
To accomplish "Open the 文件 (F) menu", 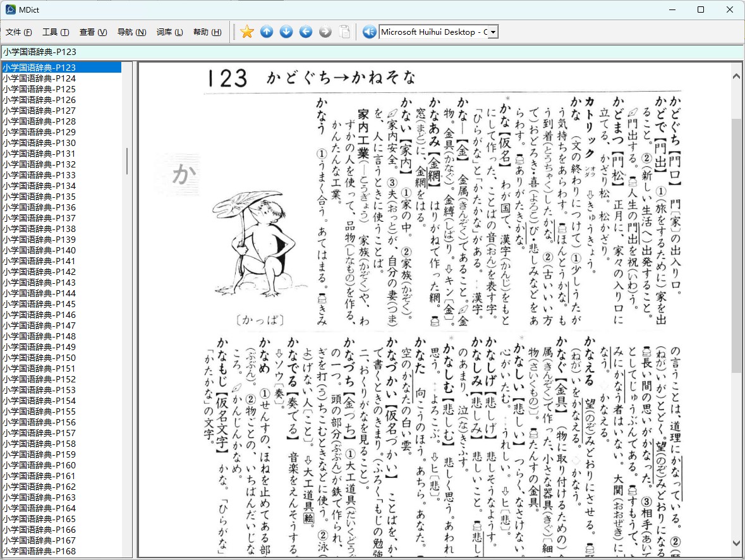I will point(18,32).
